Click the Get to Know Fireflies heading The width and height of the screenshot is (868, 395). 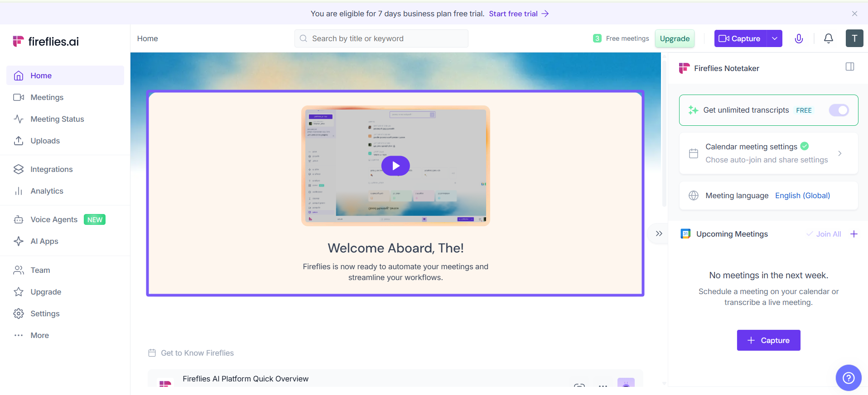click(x=197, y=353)
